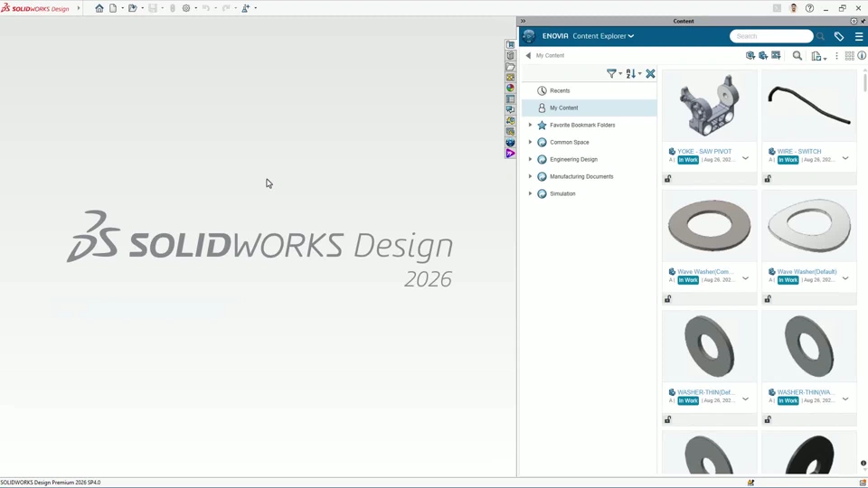
Task: Open the filter funnel dropdown
Action: coord(614,73)
